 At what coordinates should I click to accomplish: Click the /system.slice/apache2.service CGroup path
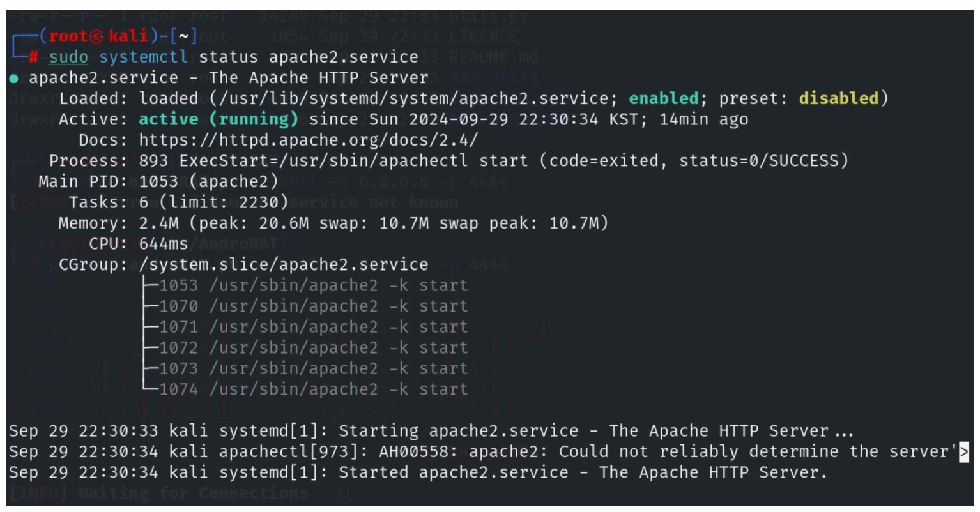[x=283, y=265]
